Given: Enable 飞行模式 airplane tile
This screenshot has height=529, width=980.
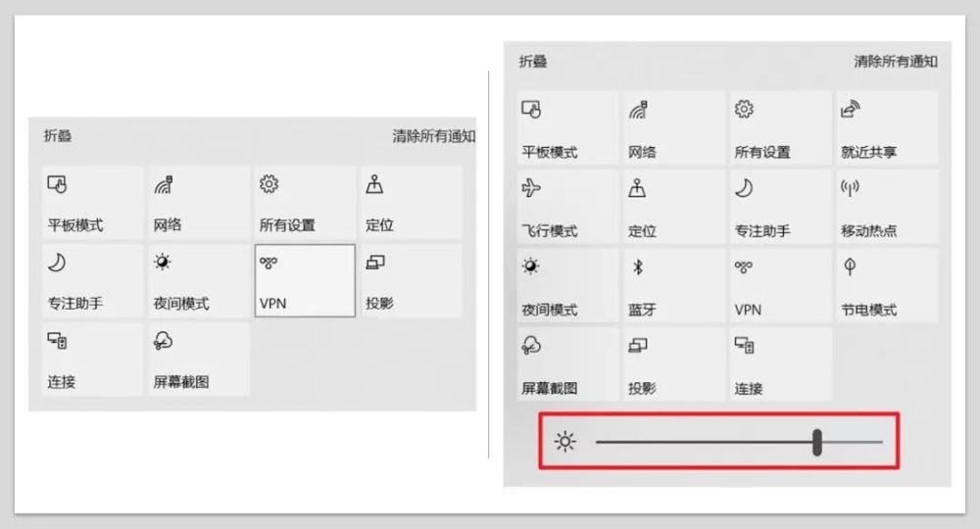Looking at the screenshot, I should [x=567, y=207].
